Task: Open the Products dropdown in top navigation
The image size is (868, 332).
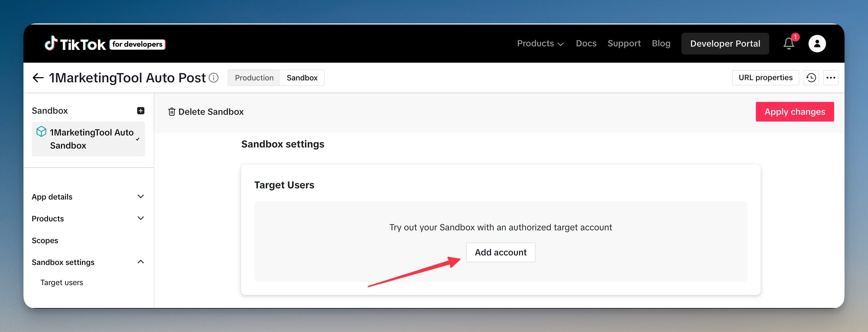Action: tap(540, 43)
